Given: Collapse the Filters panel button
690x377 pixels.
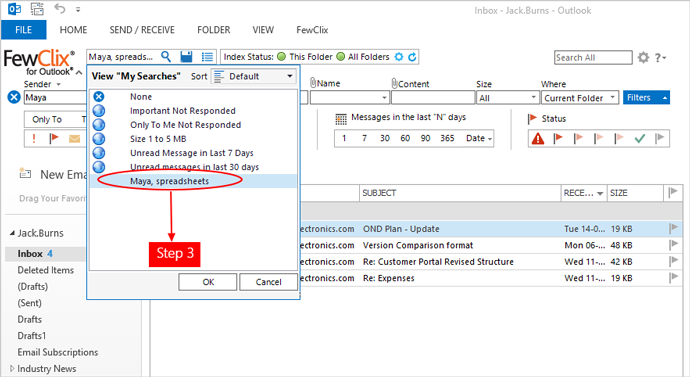Looking at the screenshot, I should (x=646, y=98).
